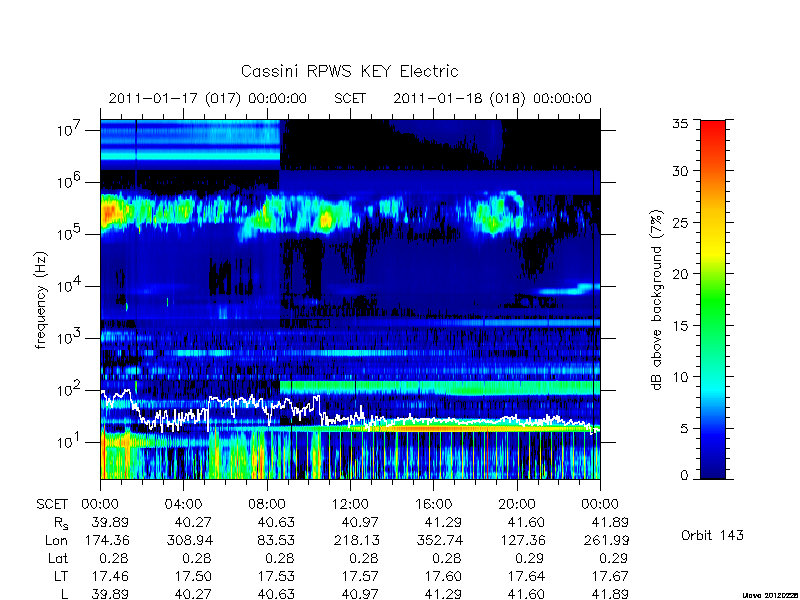Click the 'dB above background (7%)' label
Viewport: 800px width, 600px height.
pos(657,300)
